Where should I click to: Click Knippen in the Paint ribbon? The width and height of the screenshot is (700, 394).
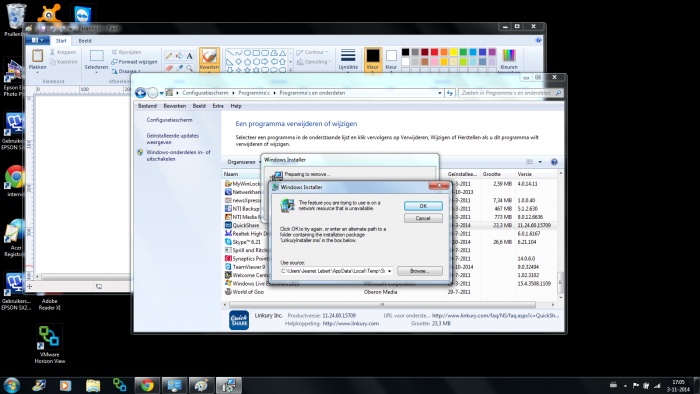[x=63, y=52]
